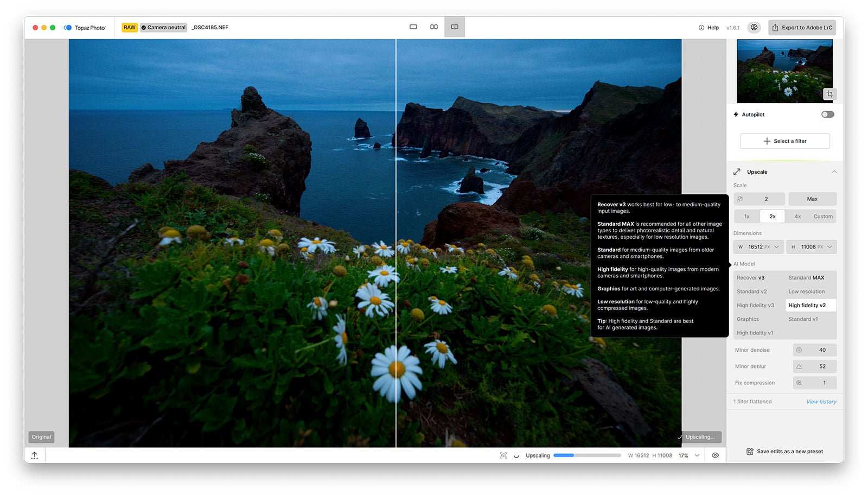Click the navigator thumbnail preview
Viewport: 868px width, 495px height.
coord(784,71)
